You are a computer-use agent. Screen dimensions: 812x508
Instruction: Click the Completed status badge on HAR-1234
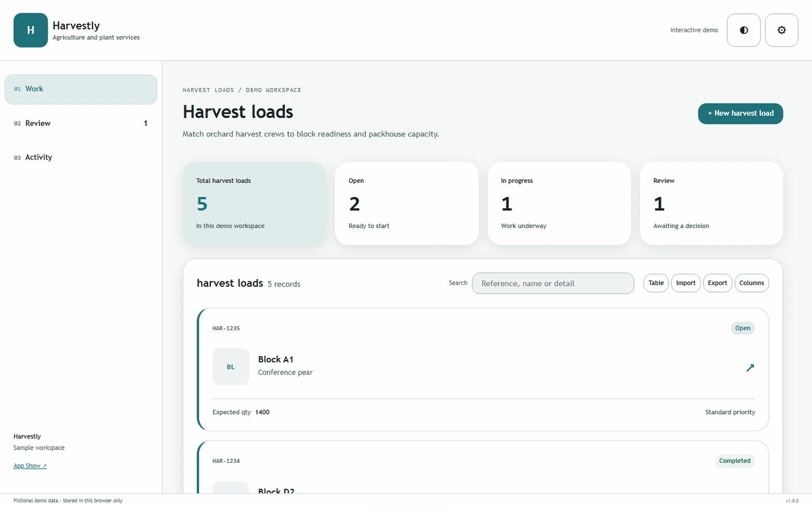click(734, 461)
